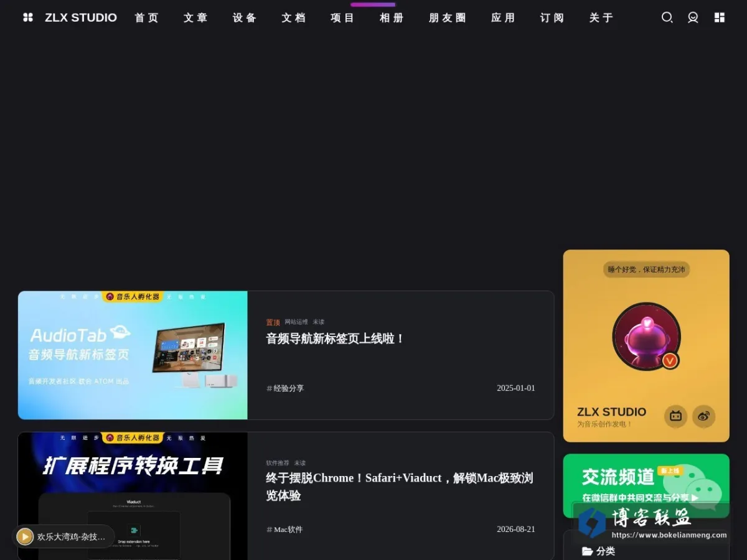Click the 欢乐大湾鸡 song title in player

[x=71, y=536]
